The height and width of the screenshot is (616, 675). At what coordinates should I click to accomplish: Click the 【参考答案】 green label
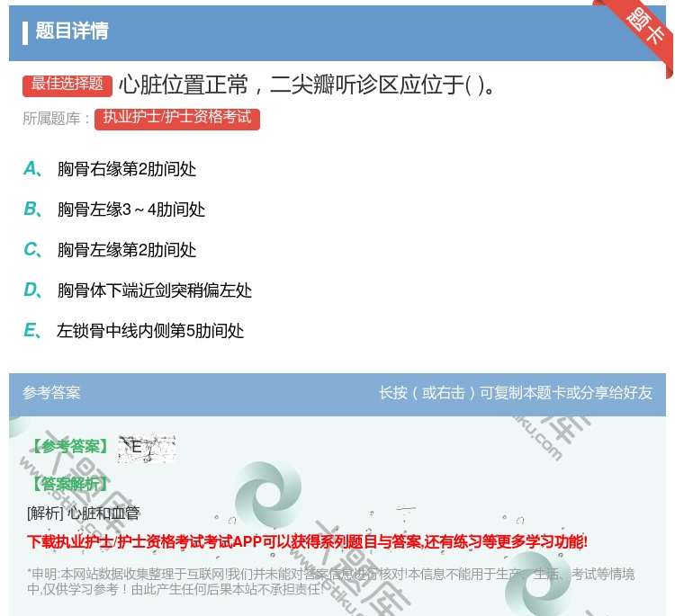pyautogui.click(x=70, y=447)
